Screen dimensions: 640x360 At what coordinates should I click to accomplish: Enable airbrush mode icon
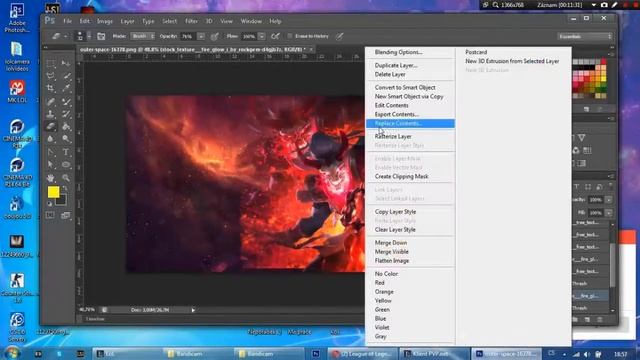276,36
